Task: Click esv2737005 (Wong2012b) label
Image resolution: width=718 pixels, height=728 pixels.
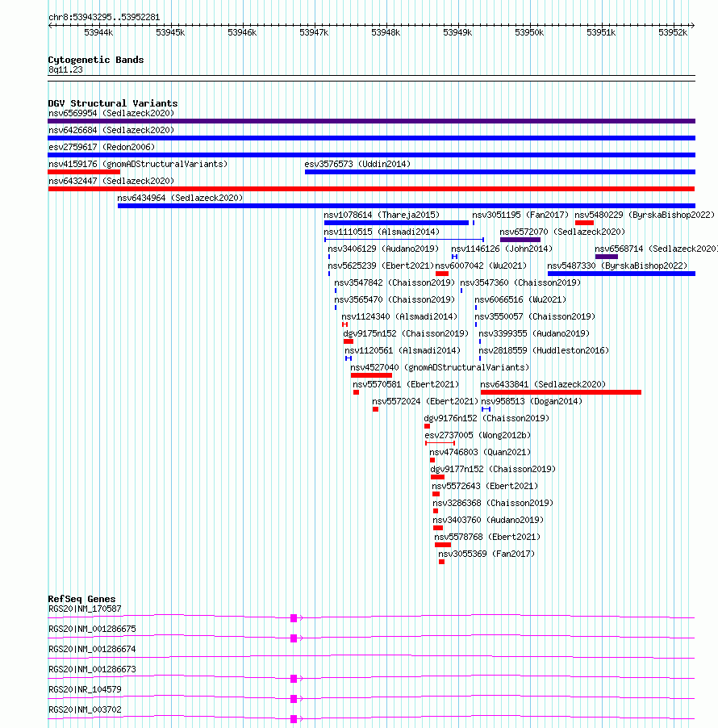Action: pyautogui.click(x=478, y=435)
